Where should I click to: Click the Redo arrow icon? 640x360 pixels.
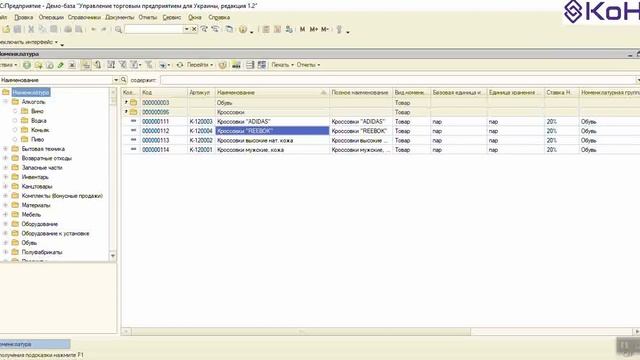click(104, 29)
